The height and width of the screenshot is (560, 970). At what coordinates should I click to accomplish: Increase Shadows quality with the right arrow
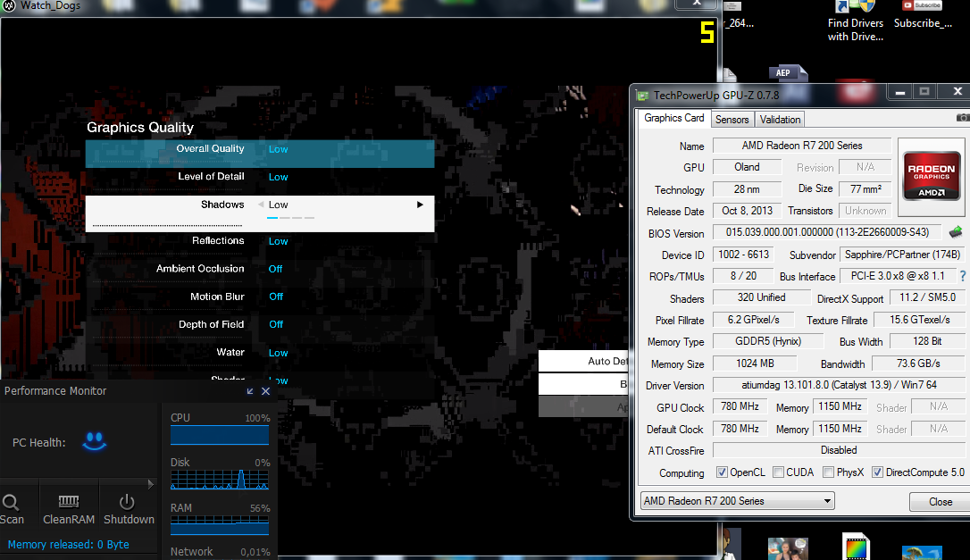pyautogui.click(x=420, y=205)
